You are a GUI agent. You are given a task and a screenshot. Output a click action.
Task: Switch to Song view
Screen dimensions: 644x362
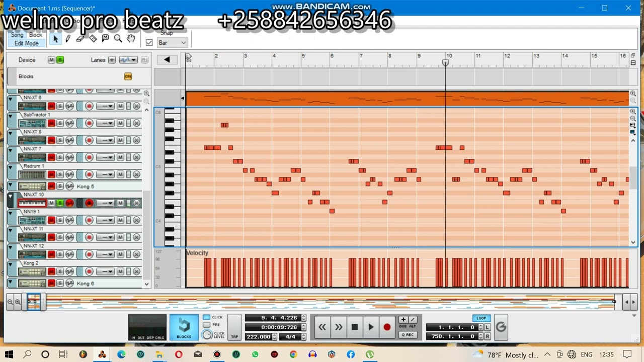click(17, 35)
